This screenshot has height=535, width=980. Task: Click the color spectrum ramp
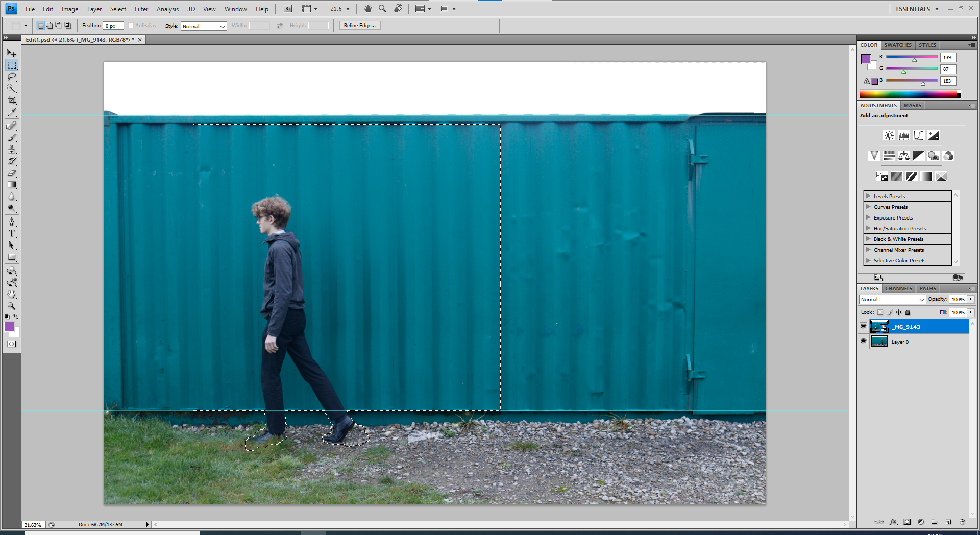click(x=910, y=94)
